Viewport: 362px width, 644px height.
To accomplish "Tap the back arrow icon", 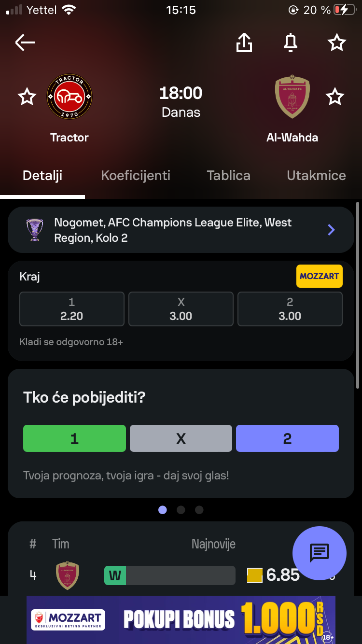I will (x=25, y=43).
